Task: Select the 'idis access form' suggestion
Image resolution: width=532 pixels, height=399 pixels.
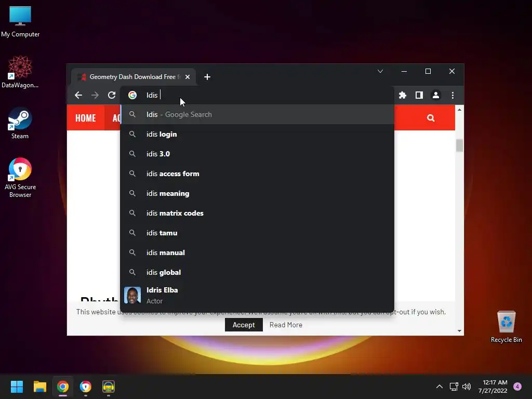Action: point(257,174)
